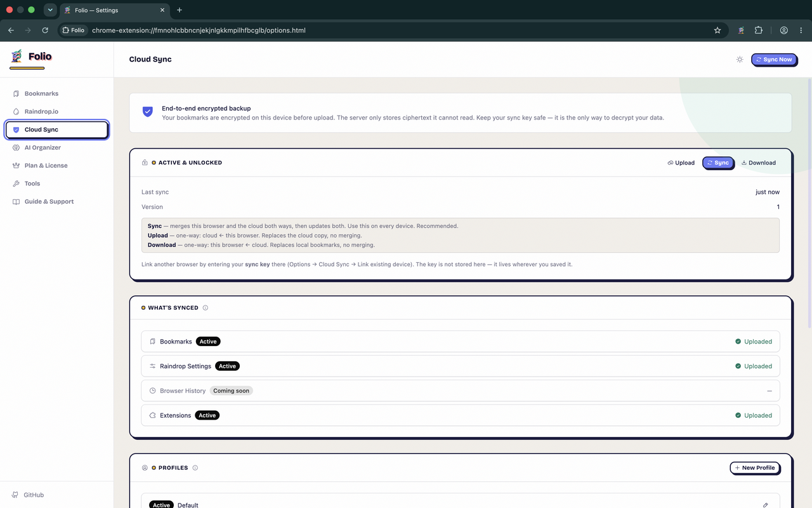Click the End-to-end encrypted backup title
Image resolution: width=812 pixels, height=508 pixels.
tap(206, 109)
